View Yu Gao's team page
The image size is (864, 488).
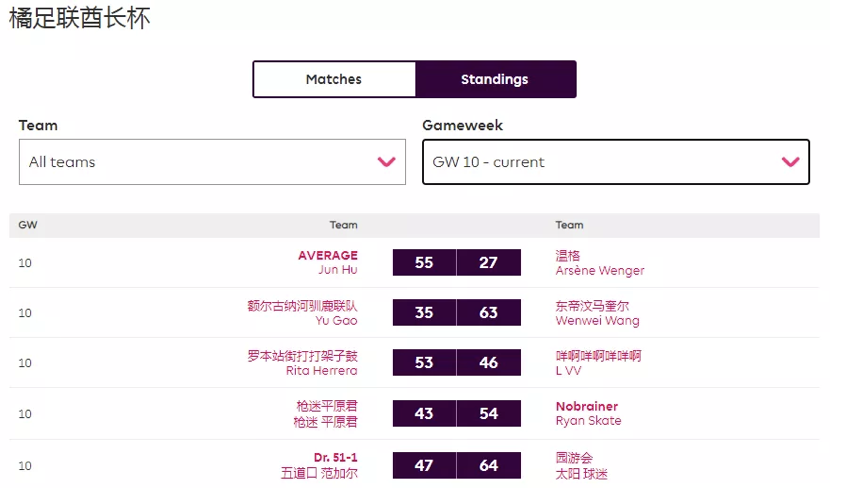point(336,321)
